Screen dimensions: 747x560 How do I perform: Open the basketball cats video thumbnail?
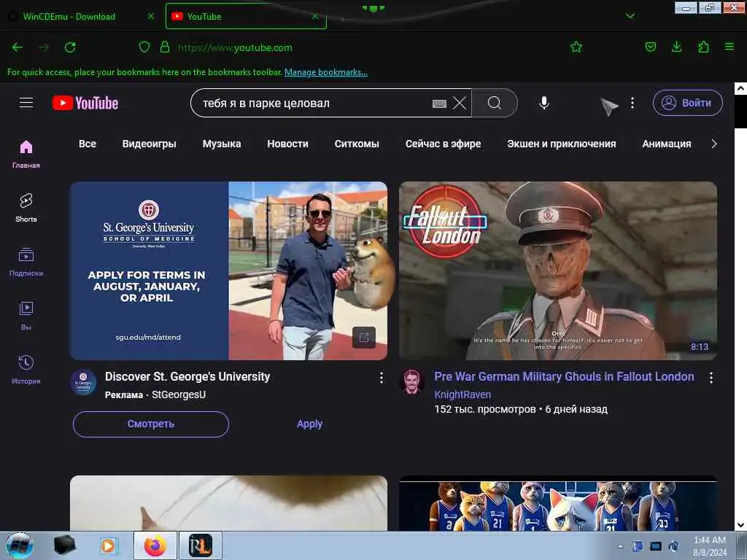pos(558,503)
